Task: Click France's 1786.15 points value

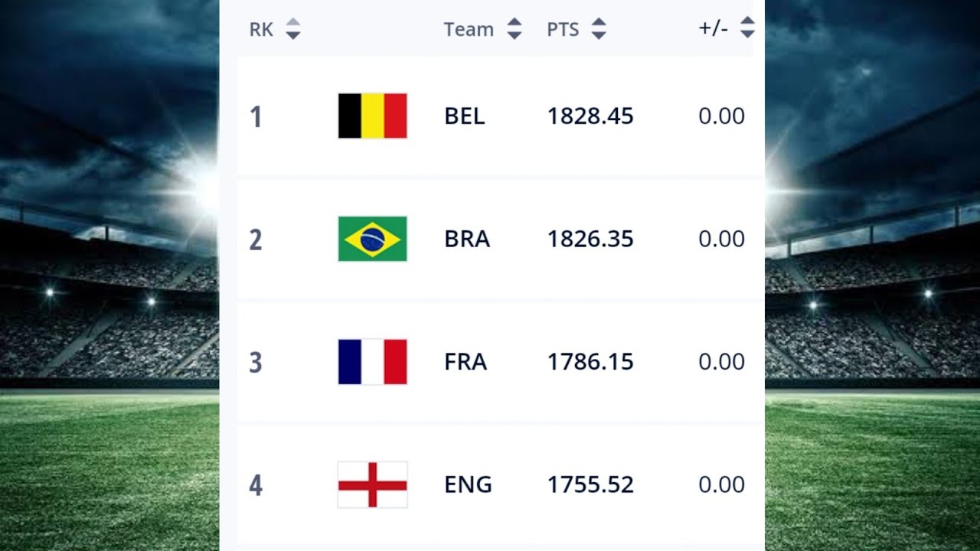Action: coord(590,362)
